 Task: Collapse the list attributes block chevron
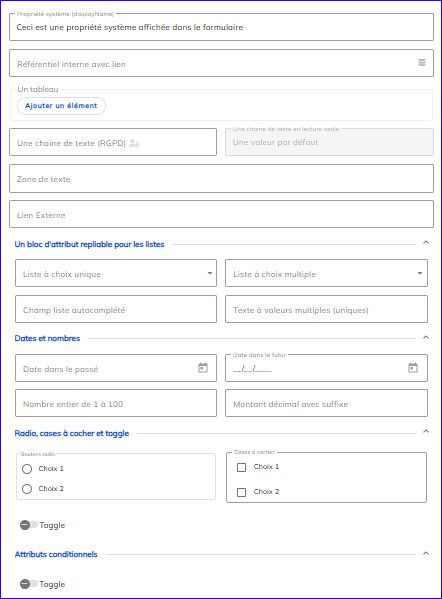coord(426,243)
